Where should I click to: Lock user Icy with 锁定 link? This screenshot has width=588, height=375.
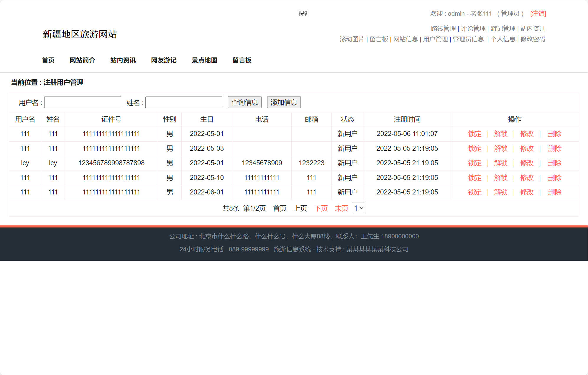[x=474, y=163]
